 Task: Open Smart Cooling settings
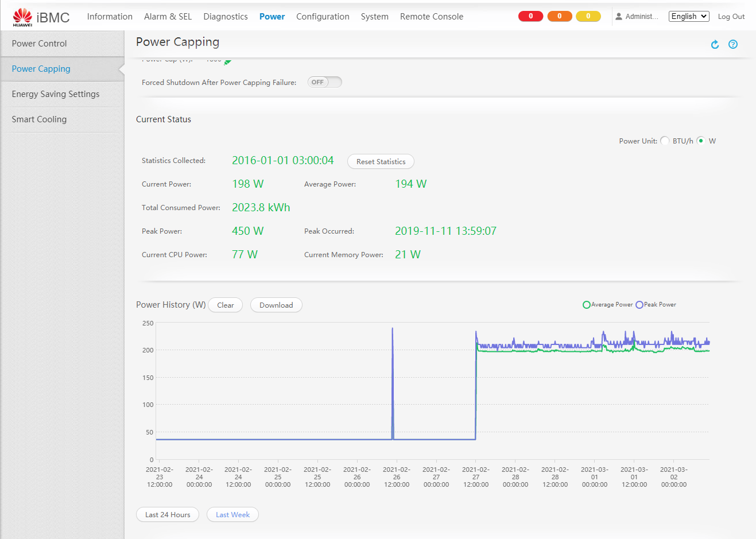(62, 119)
